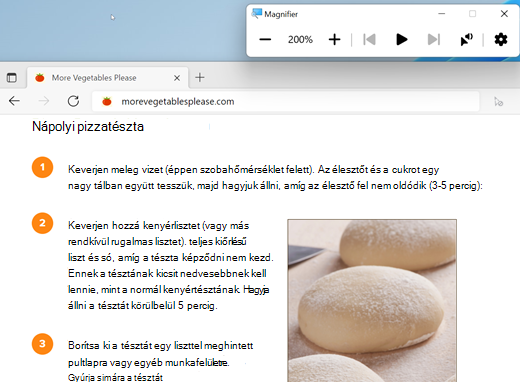Maximize the Magnifier window
Image resolution: width=520 pixels, height=382 pixels.
pos(472,14)
